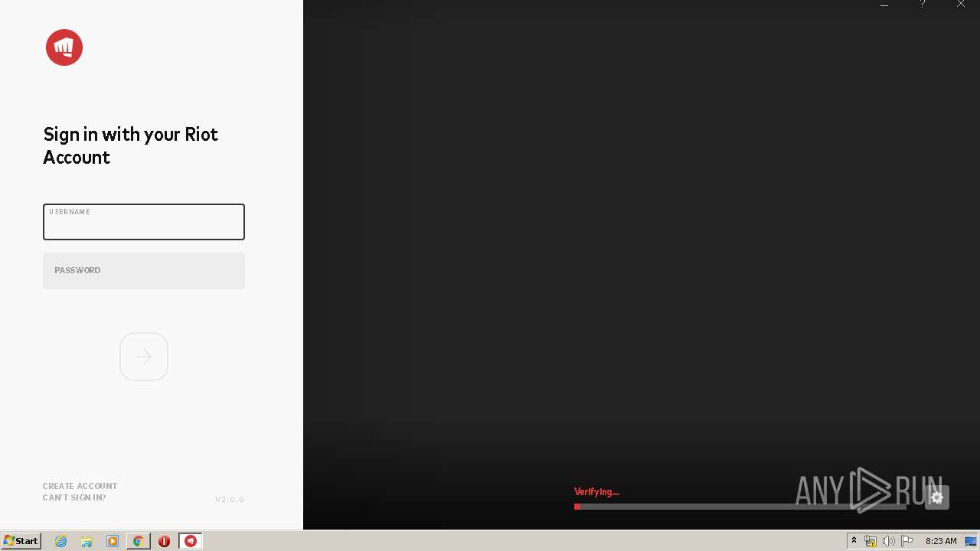Open Opera browser from taskbar
Screen dimensions: 980x551
164,541
